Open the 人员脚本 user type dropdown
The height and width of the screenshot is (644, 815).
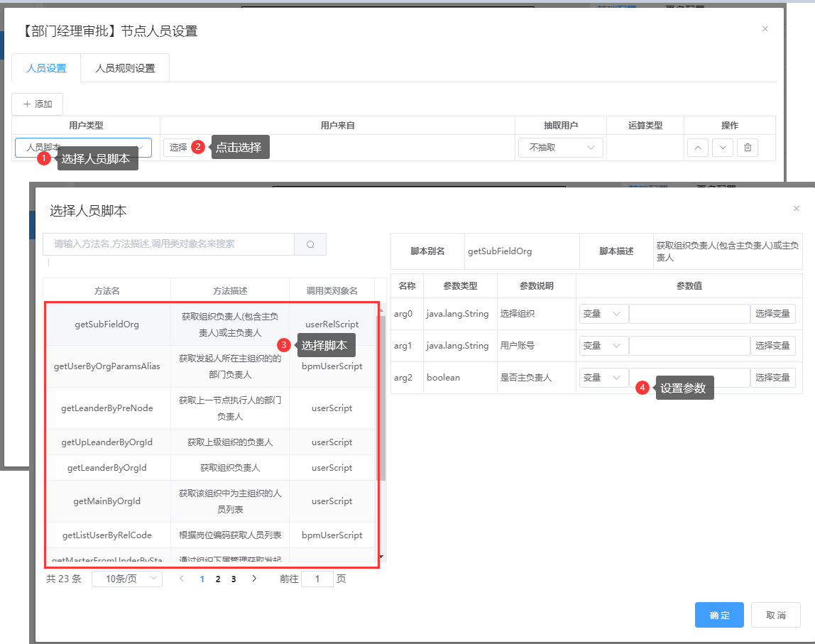(83, 148)
